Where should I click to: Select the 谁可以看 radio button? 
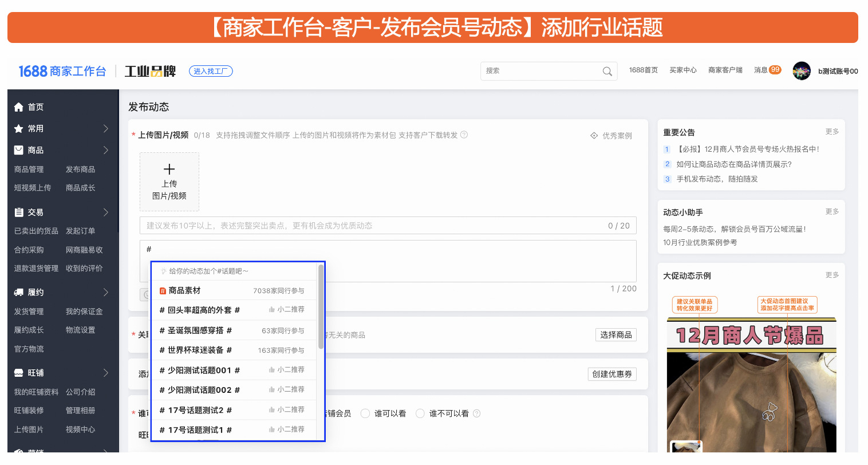pos(365,413)
